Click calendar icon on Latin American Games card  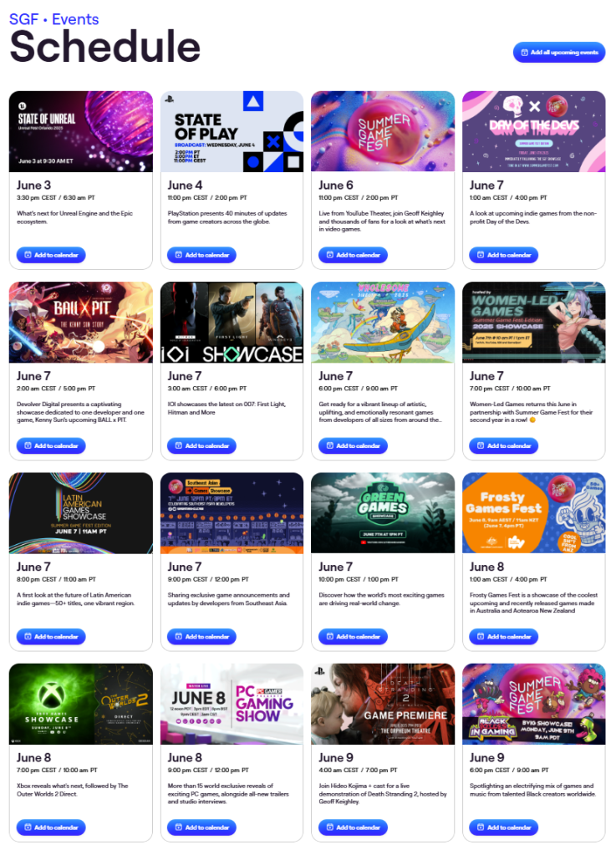click(x=28, y=636)
